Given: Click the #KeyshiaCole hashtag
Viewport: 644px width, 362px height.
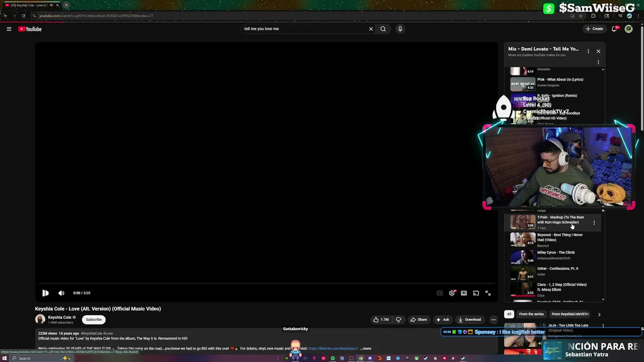Looking at the screenshot, I should click(91, 333).
